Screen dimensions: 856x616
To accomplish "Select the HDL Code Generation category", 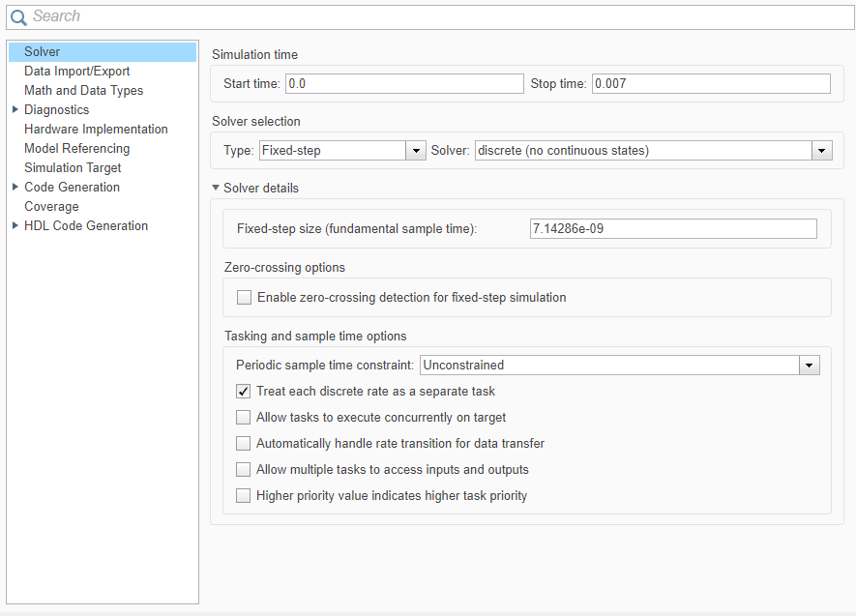I will [86, 226].
